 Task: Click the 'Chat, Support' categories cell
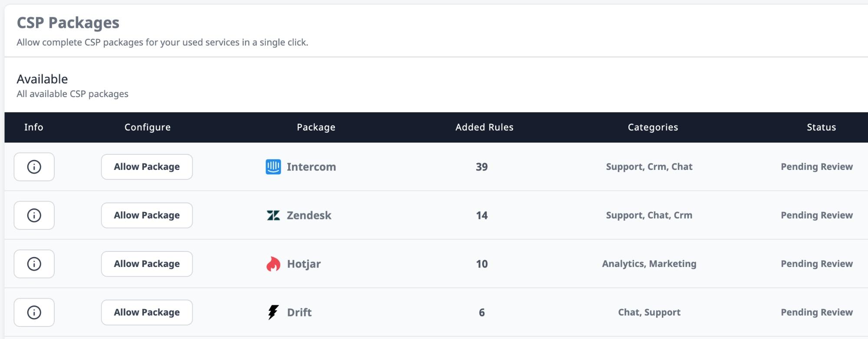click(x=649, y=313)
